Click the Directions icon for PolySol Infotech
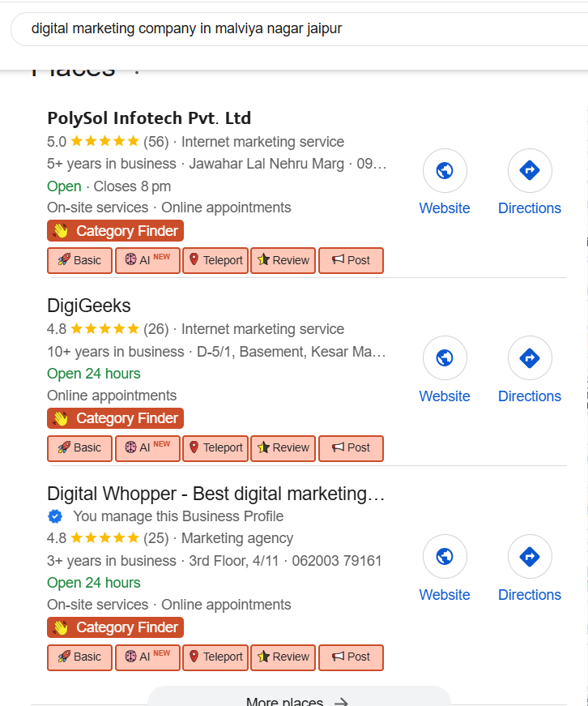Viewport: 588px width, 706px height. point(530,171)
